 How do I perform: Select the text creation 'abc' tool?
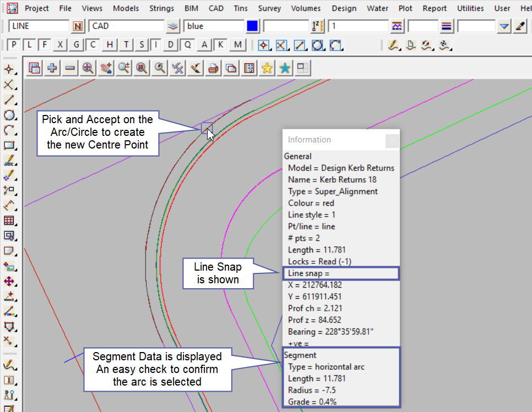coord(9,161)
